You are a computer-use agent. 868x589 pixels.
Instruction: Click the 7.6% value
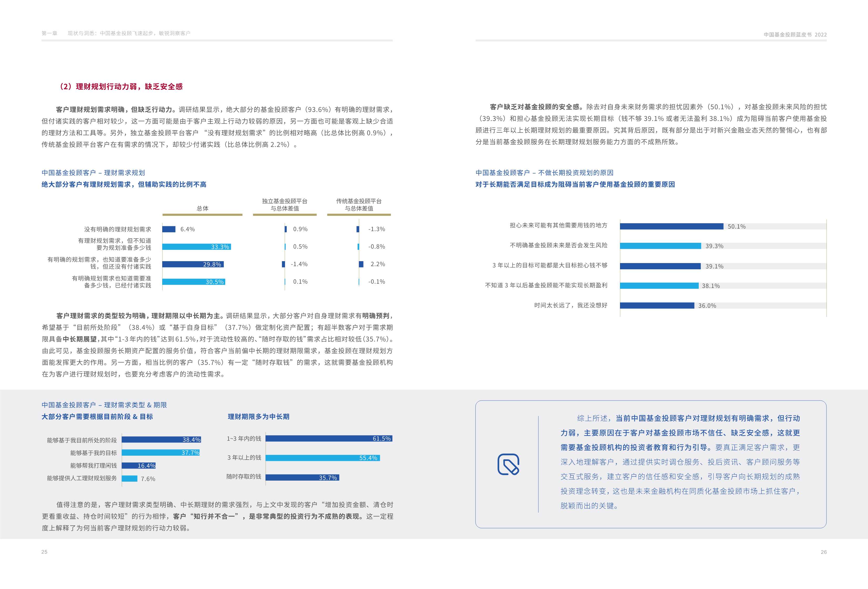(148, 479)
